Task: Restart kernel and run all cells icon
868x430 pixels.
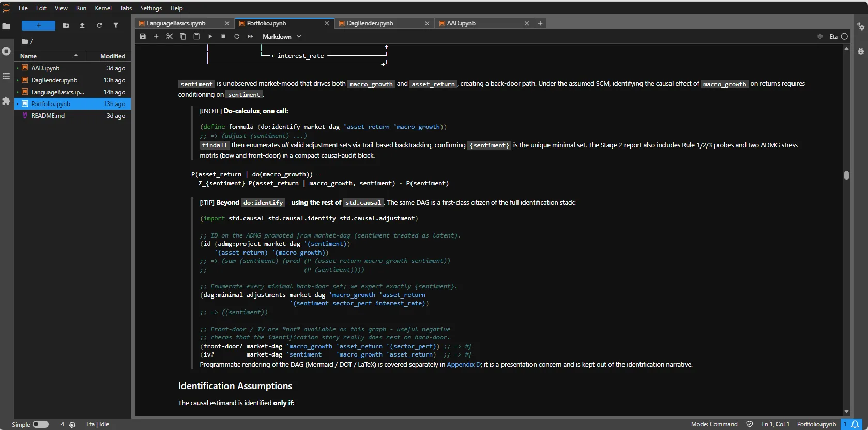Action: pos(250,36)
